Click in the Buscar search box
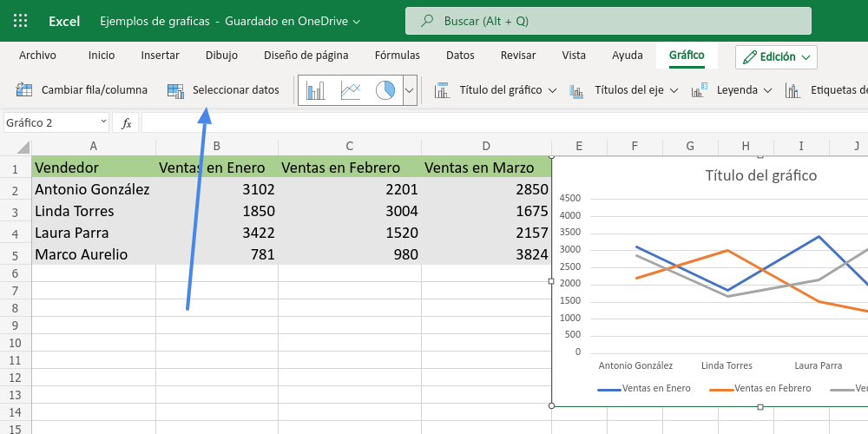This screenshot has height=434, width=868. click(x=608, y=21)
